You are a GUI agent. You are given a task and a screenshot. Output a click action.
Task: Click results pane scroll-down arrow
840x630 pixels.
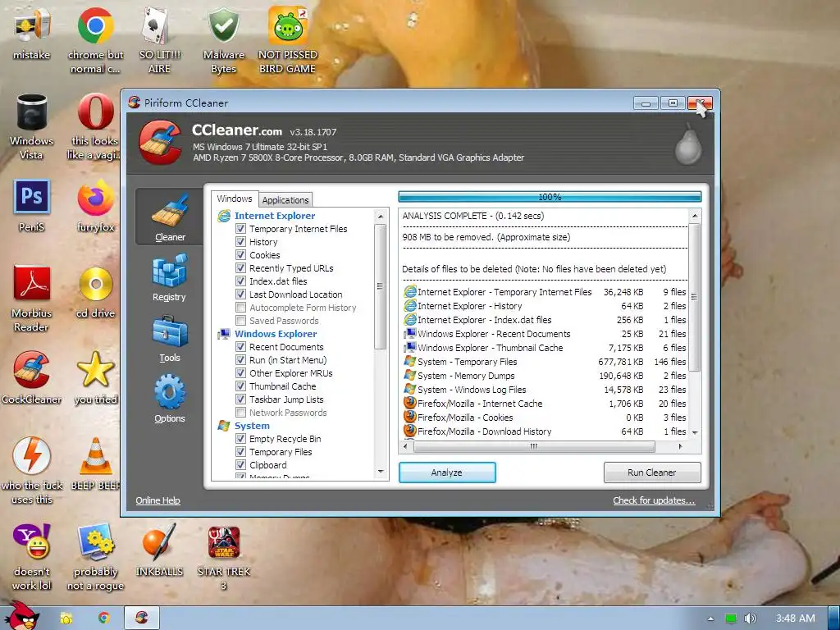click(x=695, y=432)
